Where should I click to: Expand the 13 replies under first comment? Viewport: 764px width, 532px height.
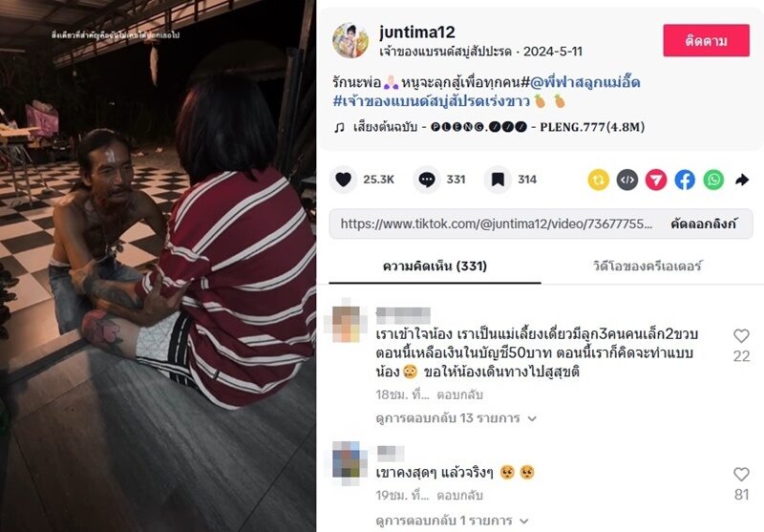pos(456,418)
